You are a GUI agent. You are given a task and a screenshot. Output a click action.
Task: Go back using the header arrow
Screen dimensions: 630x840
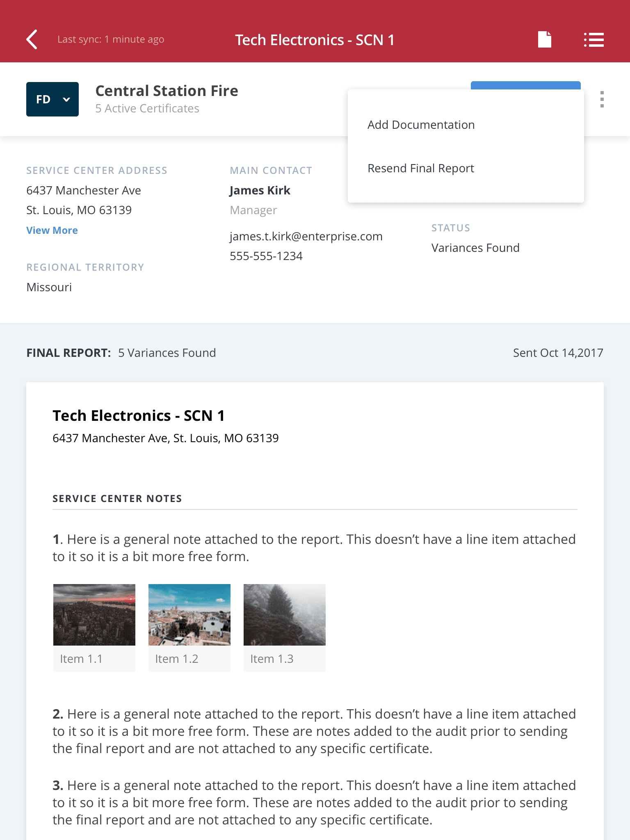tap(32, 40)
